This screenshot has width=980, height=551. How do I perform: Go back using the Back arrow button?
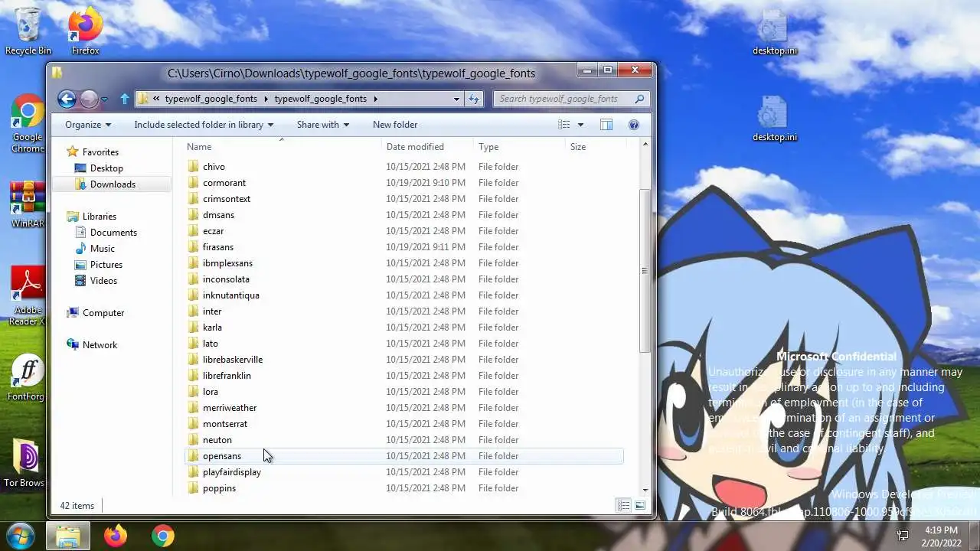coord(67,99)
